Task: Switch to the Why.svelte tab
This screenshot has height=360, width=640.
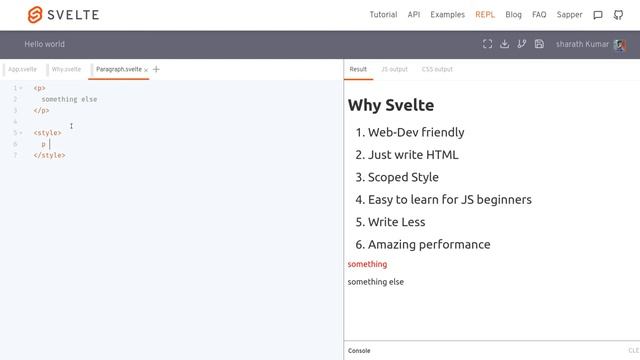Action: click(x=66, y=69)
